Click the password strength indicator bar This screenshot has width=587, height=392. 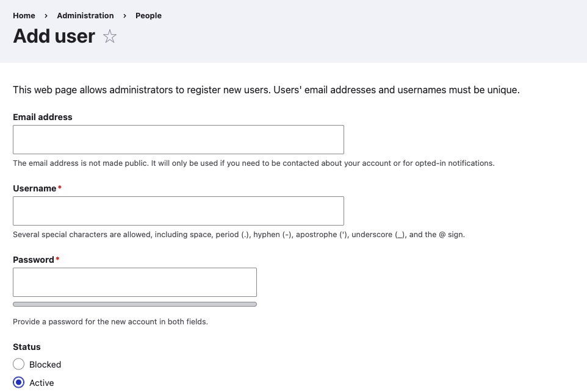[134, 304]
